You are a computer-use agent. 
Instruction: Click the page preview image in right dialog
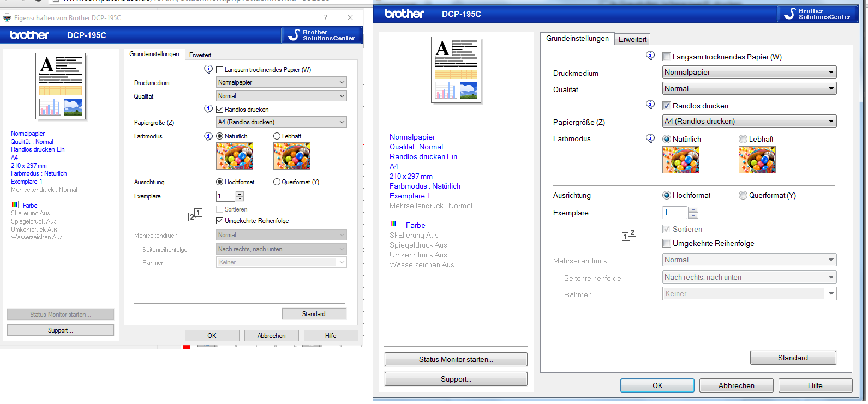456,70
